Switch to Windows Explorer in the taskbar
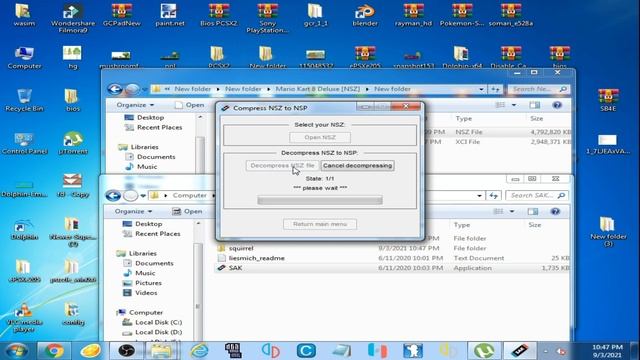Image resolution: width=640 pixels, height=360 pixels. (161, 351)
